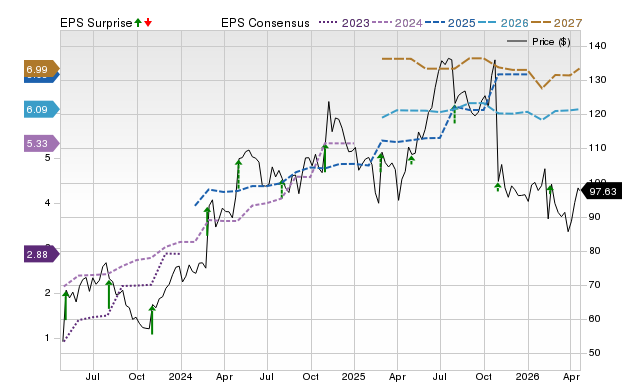
Task: Click the 6.99 EPS value tag
Action: (x=42, y=69)
